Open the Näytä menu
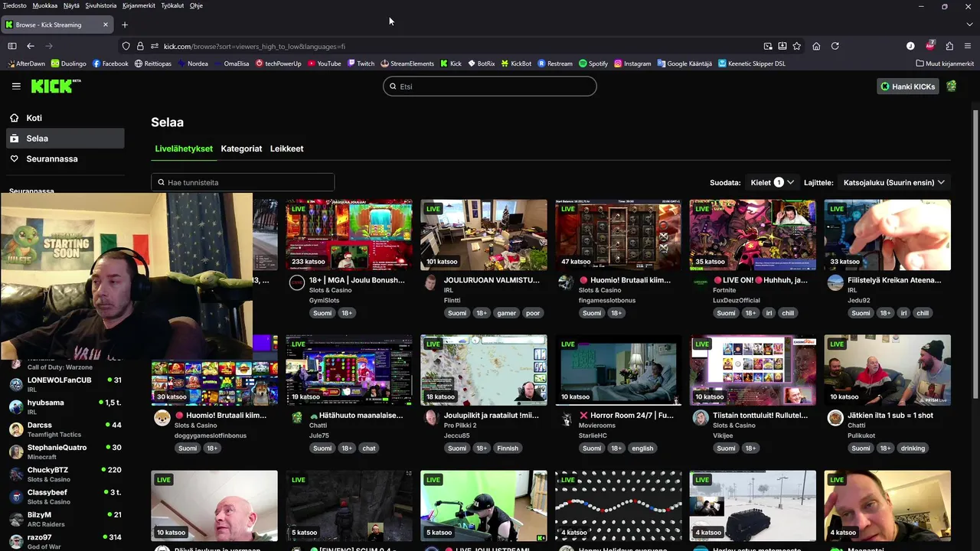Screen dimensions: 980x551 click(71, 5)
